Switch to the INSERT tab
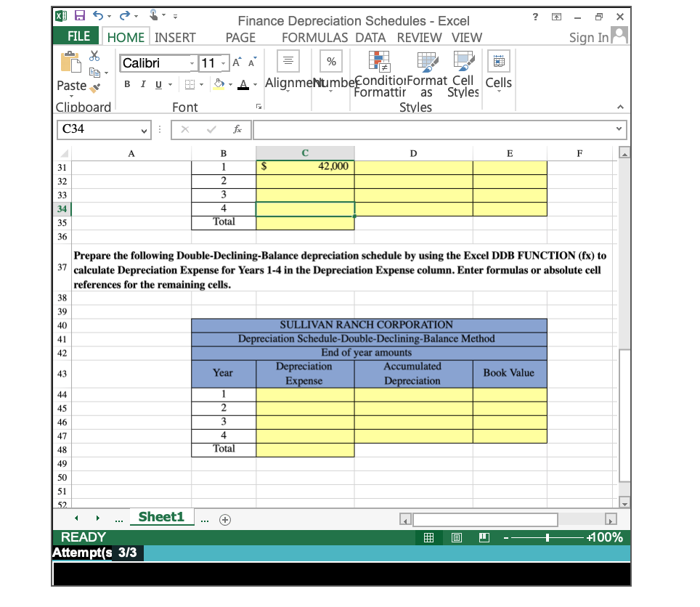Image resolution: width=700 pixels, height=607 pixels. pyautogui.click(x=175, y=38)
